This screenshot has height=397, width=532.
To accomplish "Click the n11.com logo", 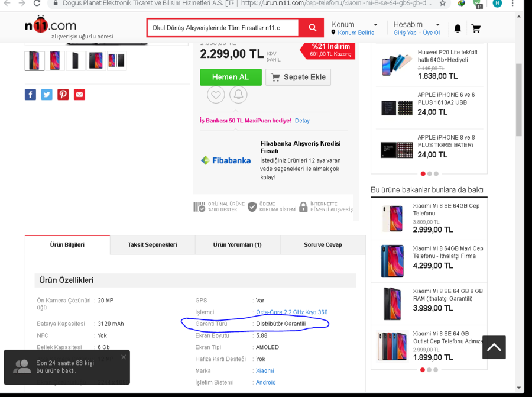I will [51, 24].
